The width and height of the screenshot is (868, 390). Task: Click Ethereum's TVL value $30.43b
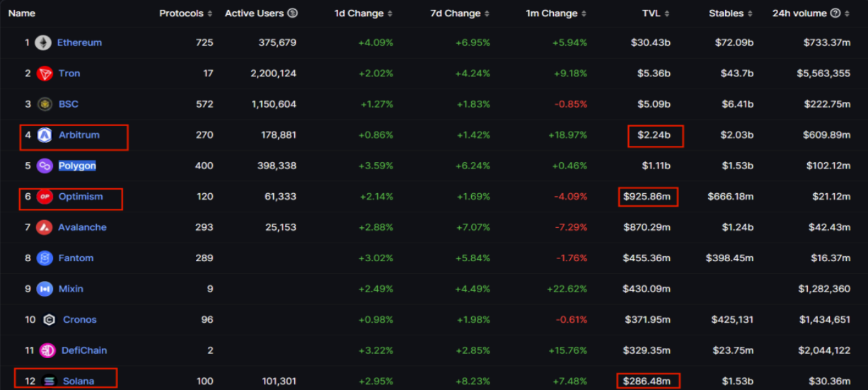pyautogui.click(x=651, y=42)
